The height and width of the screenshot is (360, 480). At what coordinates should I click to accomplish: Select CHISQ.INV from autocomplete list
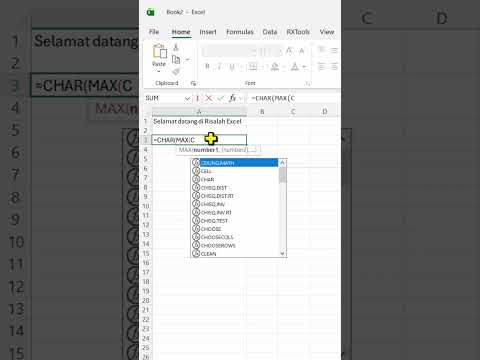[235, 204]
